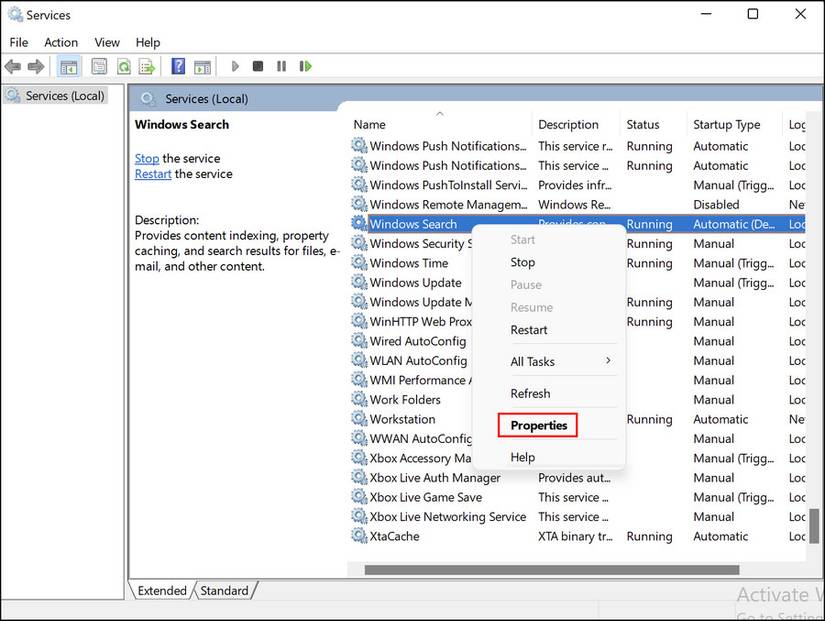Click the Restart Service toolbar icon

[x=305, y=66]
